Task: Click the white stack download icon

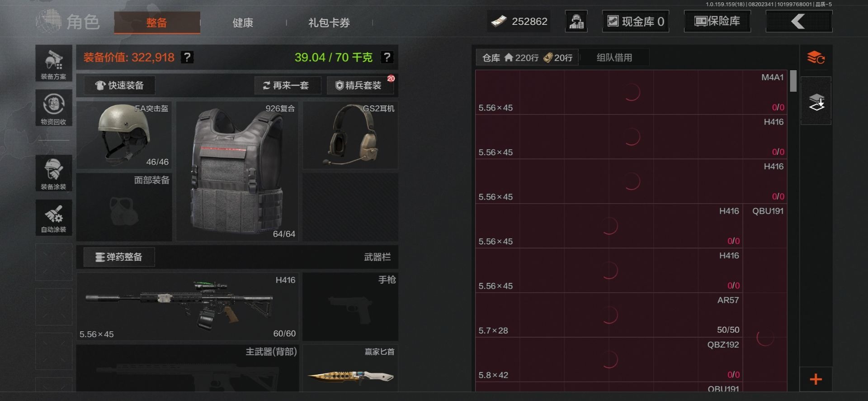Action: (x=816, y=101)
